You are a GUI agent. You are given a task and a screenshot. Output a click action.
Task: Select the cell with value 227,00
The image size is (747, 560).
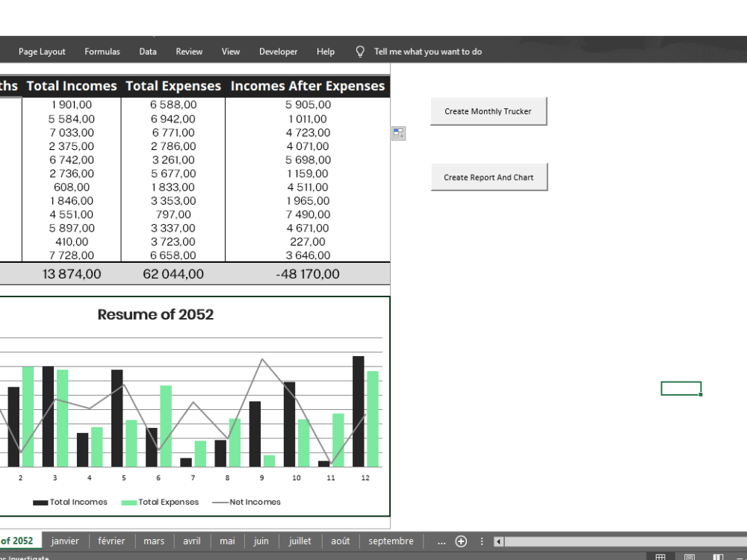click(308, 242)
